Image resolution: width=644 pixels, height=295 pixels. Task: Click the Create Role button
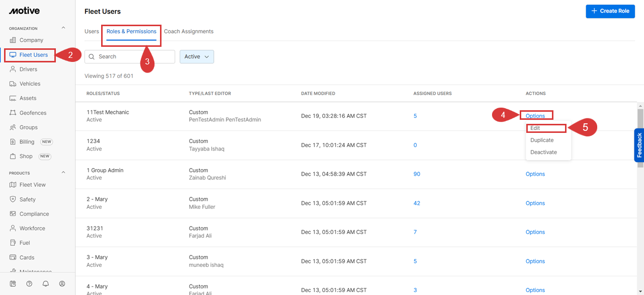click(610, 11)
